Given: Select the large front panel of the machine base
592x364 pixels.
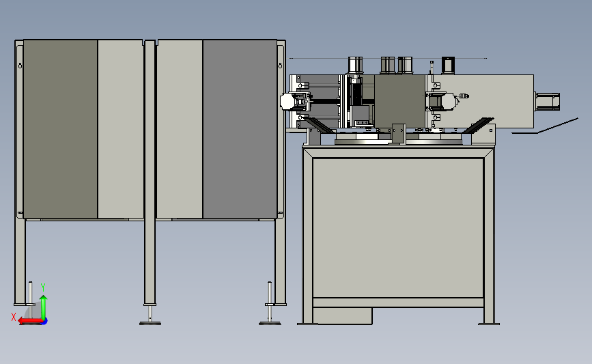Looking at the screenshot, I should (398, 228).
